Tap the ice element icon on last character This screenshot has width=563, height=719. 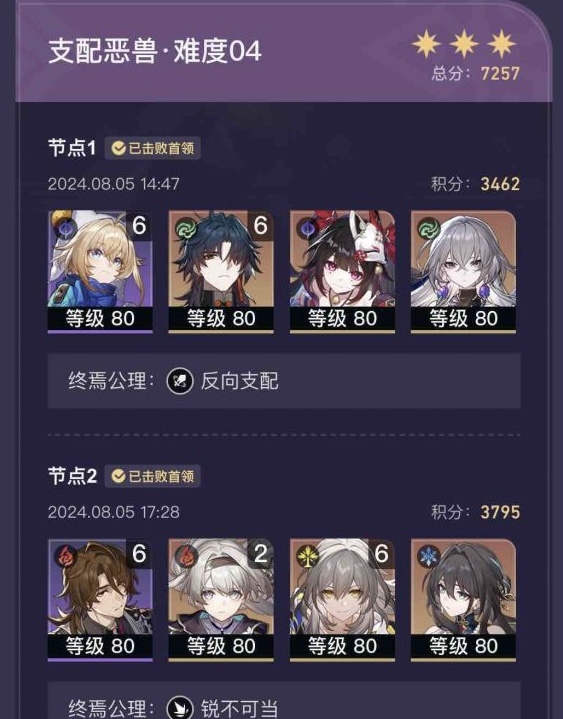pos(427,555)
